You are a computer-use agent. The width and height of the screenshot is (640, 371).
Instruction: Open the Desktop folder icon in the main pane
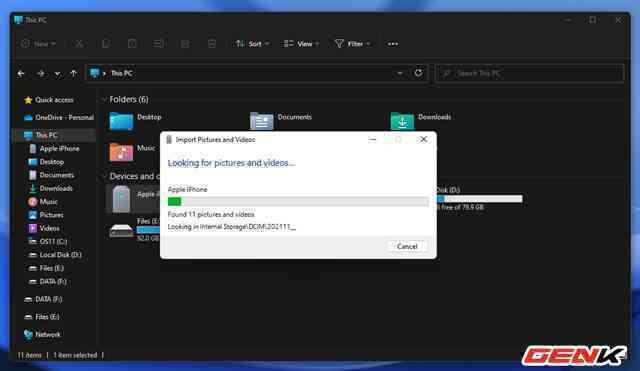point(121,121)
